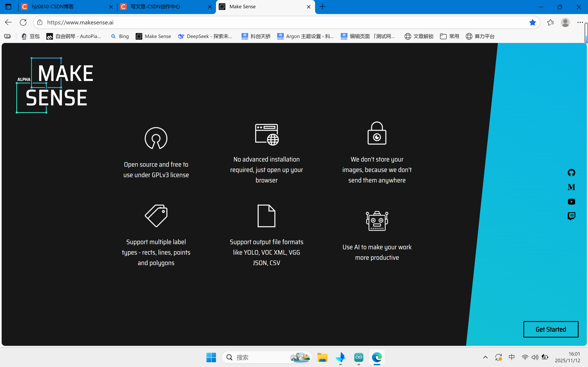588x367 pixels.
Task: Click "Use AI to make your work" text
Action: pyautogui.click(x=377, y=252)
